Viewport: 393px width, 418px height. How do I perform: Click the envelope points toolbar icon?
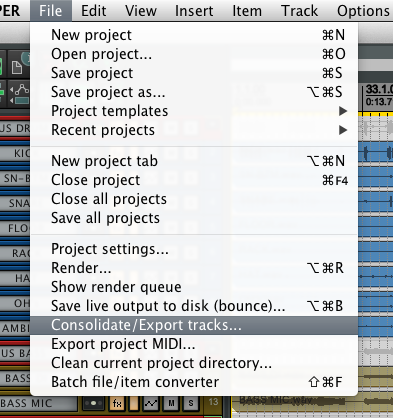(19, 92)
